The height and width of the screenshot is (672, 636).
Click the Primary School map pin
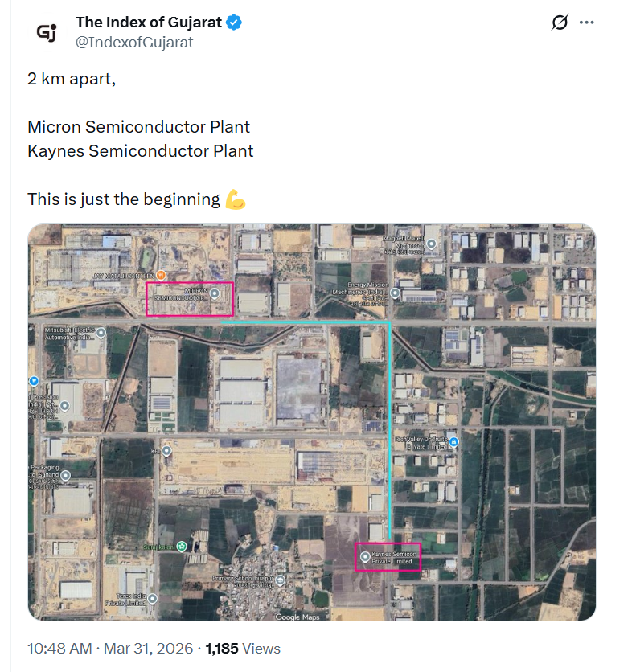point(279,579)
